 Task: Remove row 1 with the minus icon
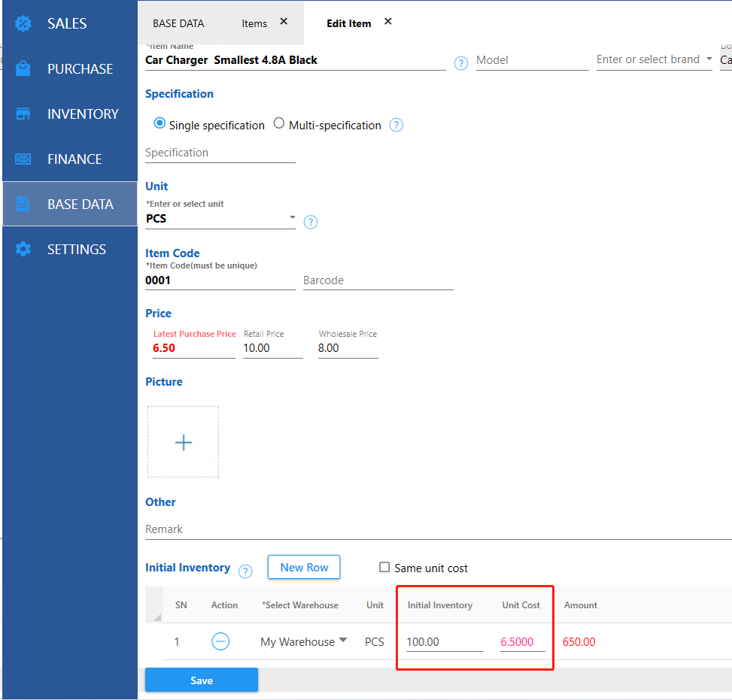coord(220,641)
